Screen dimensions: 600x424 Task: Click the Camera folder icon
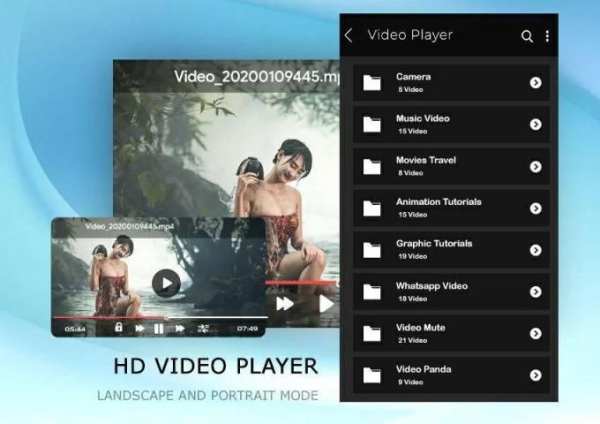pos(372,83)
